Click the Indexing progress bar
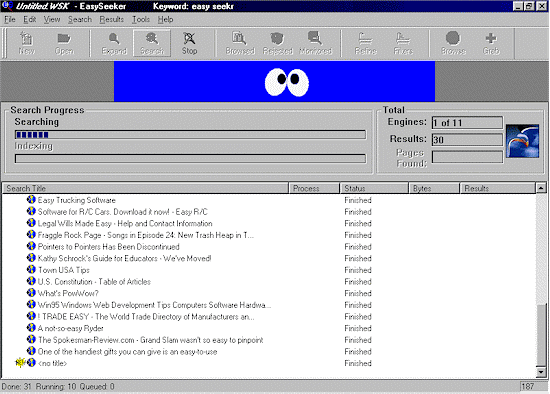Image resolution: width=550 pixels, height=394 pixels. click(x=190, y=159)
